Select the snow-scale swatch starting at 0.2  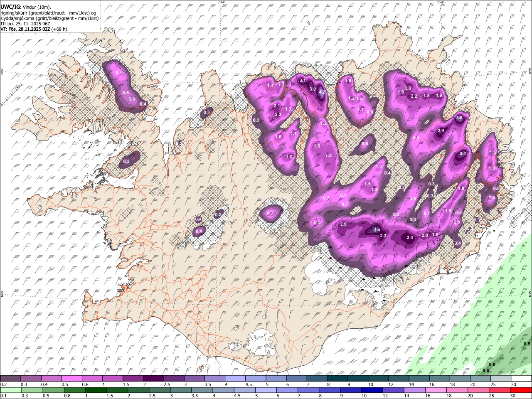pos(10,379)
